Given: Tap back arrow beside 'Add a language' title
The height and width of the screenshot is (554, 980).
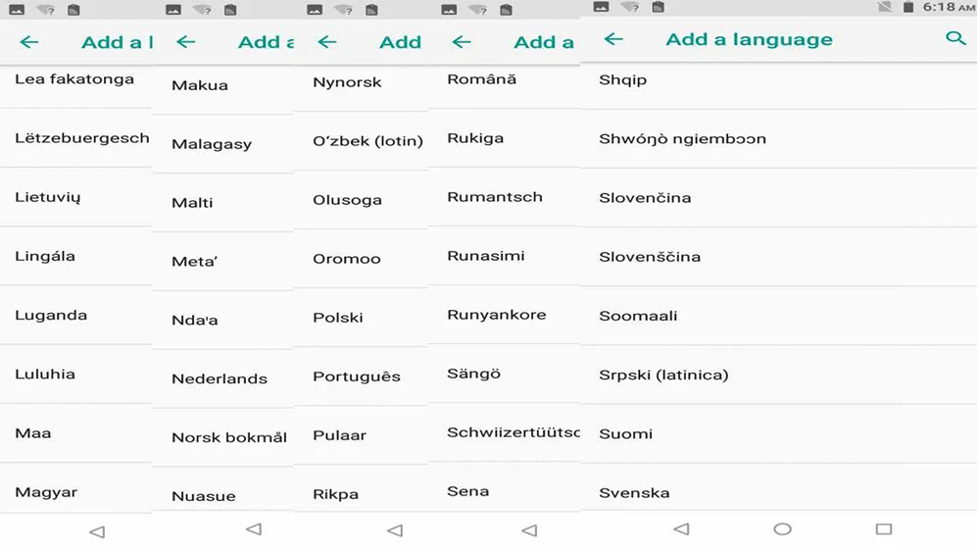Looking at the screenshot, I should (613, 39).
